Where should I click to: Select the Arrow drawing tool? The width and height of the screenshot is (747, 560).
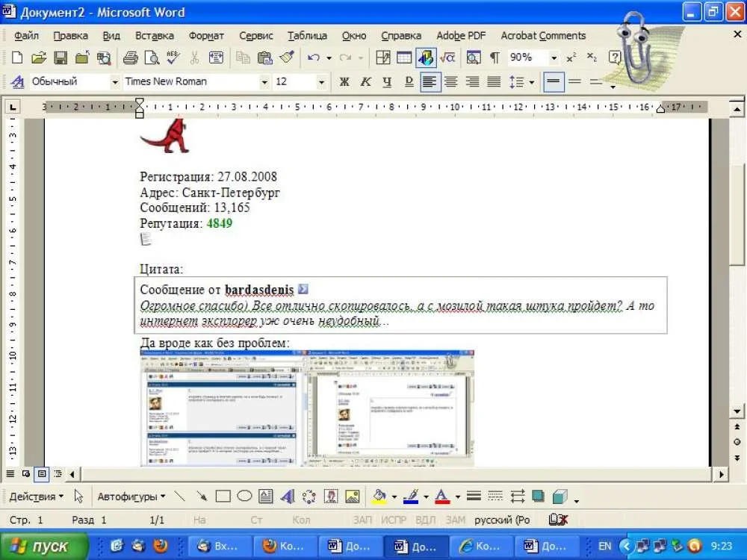(x=202, y=497)
